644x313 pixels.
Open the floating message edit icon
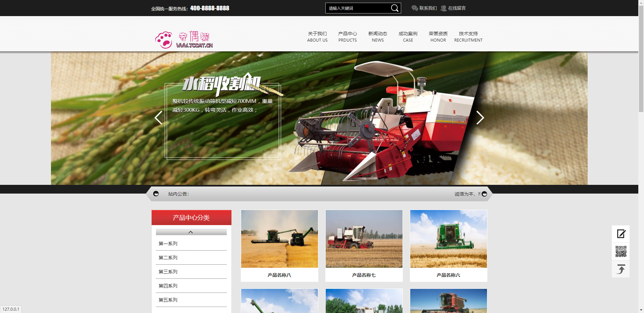tap(621, 234)
